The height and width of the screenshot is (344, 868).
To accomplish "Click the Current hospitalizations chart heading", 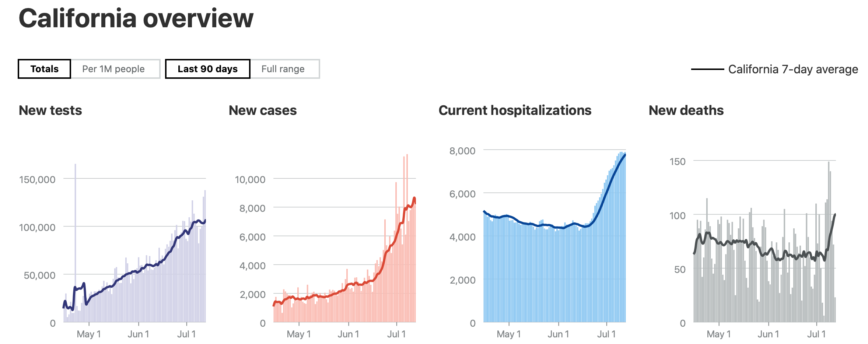I will pyautogui.click(x=515, y=110).
